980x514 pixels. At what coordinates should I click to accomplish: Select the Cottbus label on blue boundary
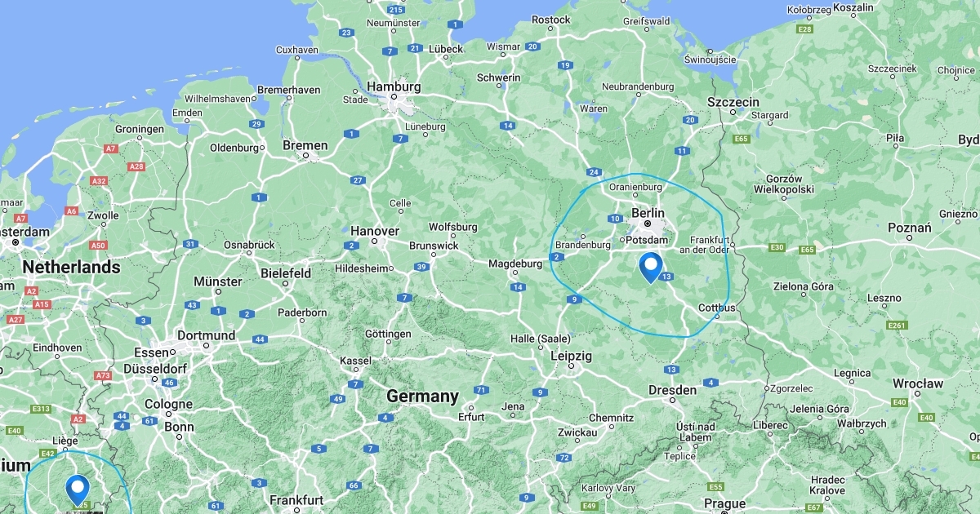717,308
